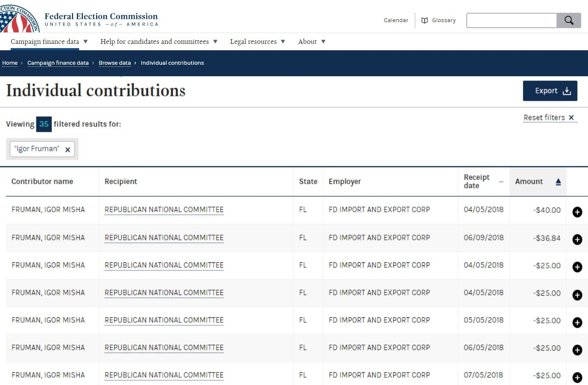This screenshot has height=385, width=588.
Task: Click the Individual contributions page heading
Action: [x=96, y=91]
